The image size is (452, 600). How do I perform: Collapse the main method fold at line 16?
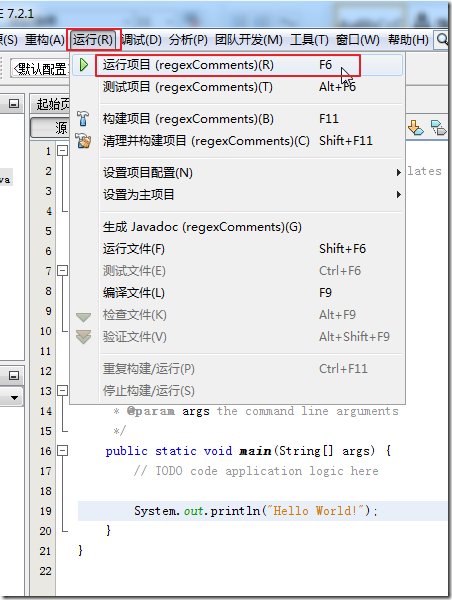tap(62, 451)
